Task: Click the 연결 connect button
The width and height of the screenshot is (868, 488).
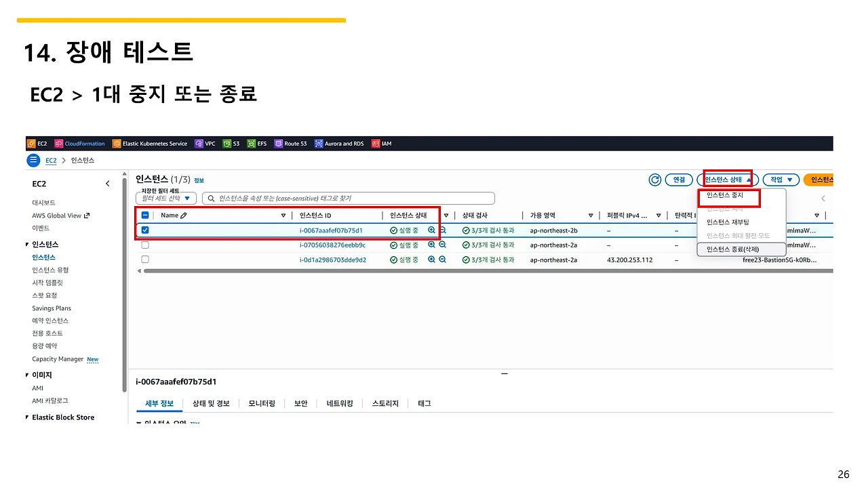Action: [679, 180]
